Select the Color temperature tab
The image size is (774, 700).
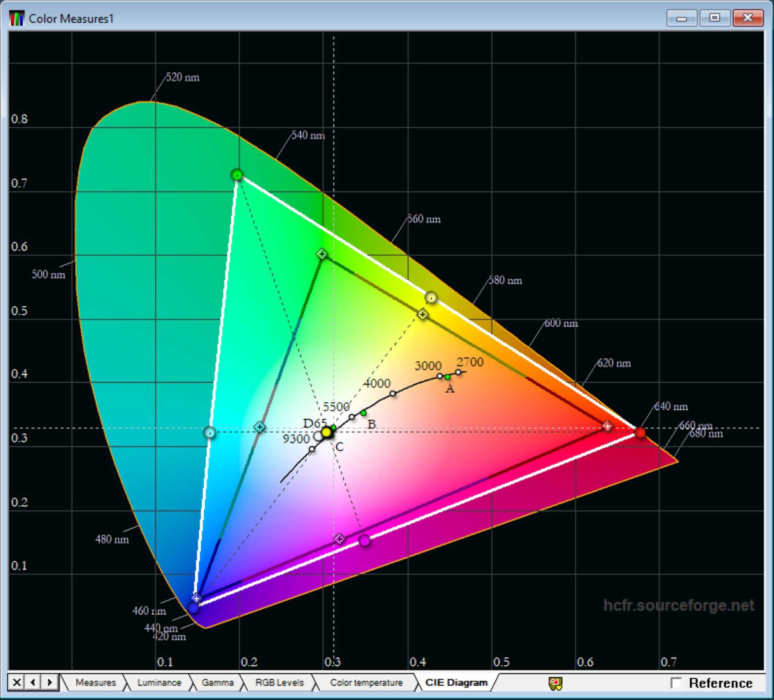[x=366, y=682]
